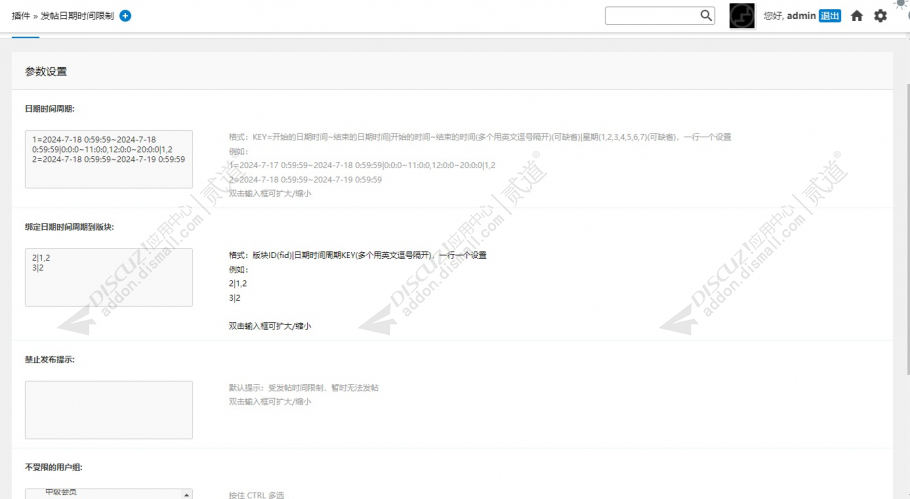Viewport: 910px width, 499px height.
Task: Click the 按住 CTRL 多选 hint text
Action: click(257, 495)
